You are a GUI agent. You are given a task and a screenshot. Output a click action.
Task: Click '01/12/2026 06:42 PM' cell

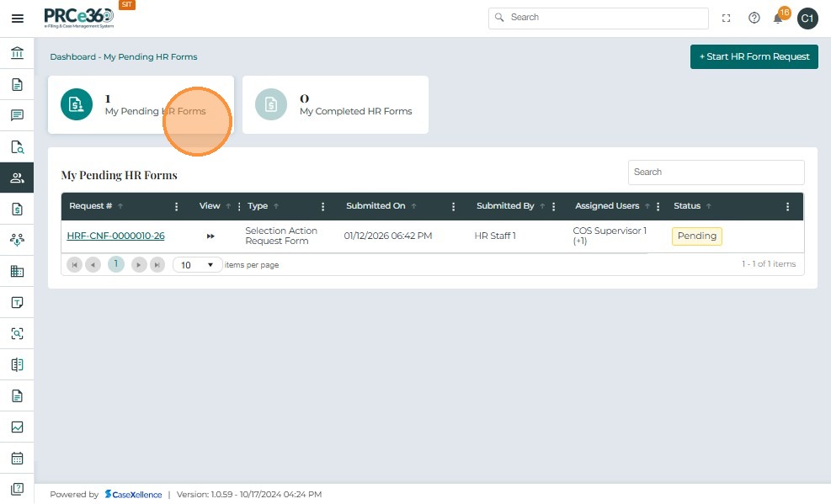[388, 236]
